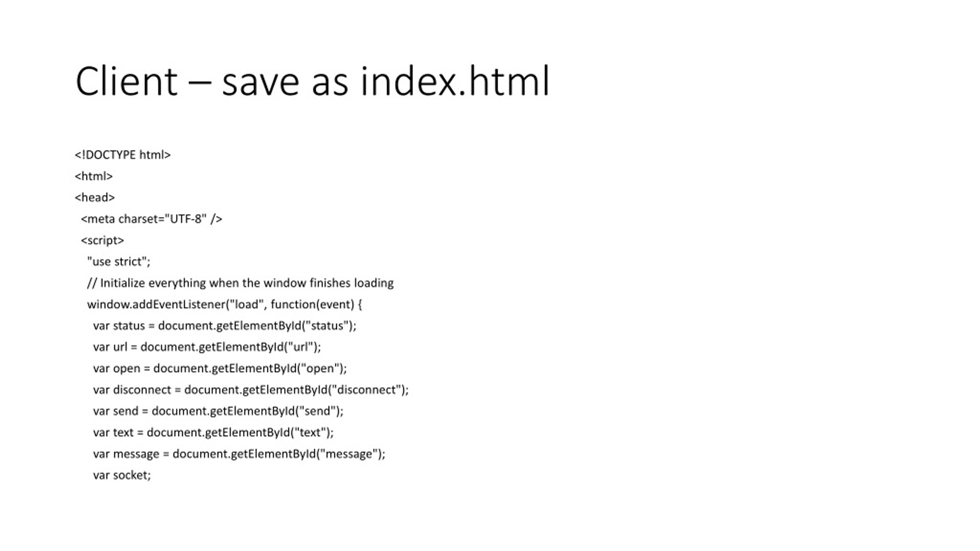Viewport: 980px width, 551px height.
Task: Click the 'var text' declaration line
Action: [213, 432]
